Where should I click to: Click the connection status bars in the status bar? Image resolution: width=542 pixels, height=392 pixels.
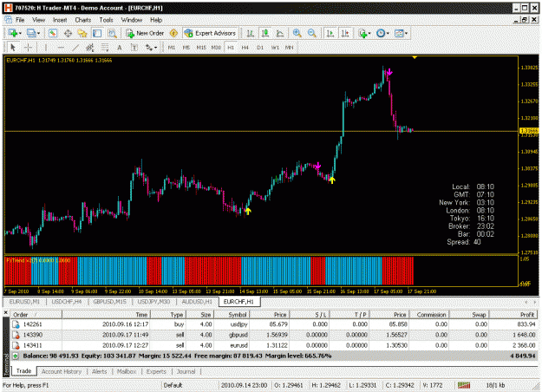[x=464, y=385]
